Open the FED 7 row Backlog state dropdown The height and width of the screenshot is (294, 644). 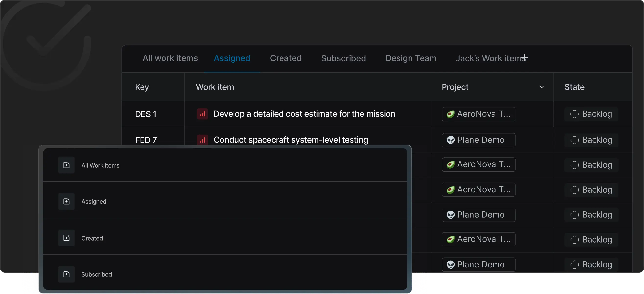click(591, 140)
